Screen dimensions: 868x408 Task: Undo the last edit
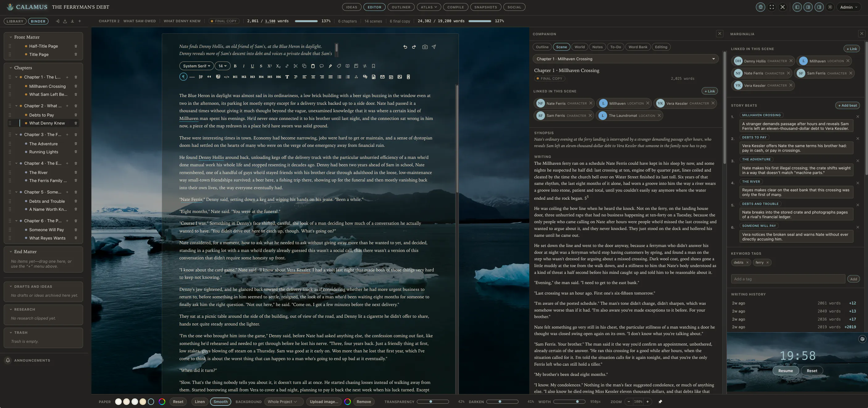tap(405, 47)
